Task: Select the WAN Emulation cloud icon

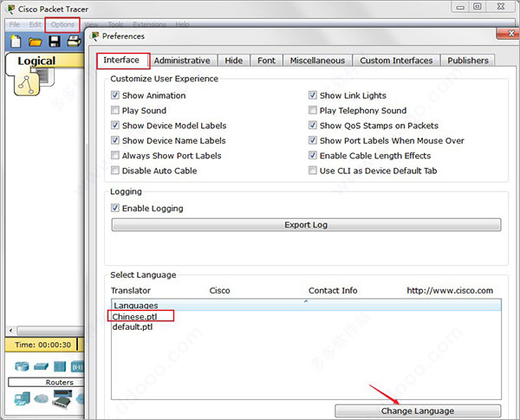Action: [41, 398]
